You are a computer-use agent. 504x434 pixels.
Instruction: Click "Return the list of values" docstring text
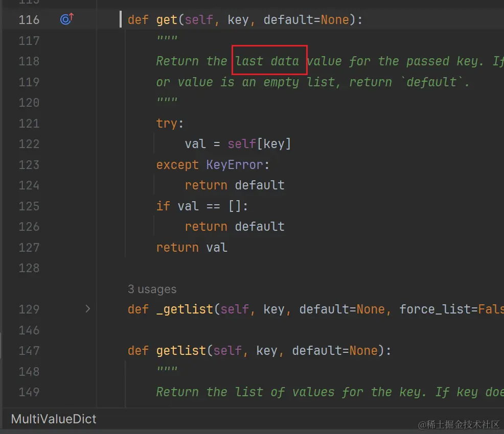coord(245,392)
